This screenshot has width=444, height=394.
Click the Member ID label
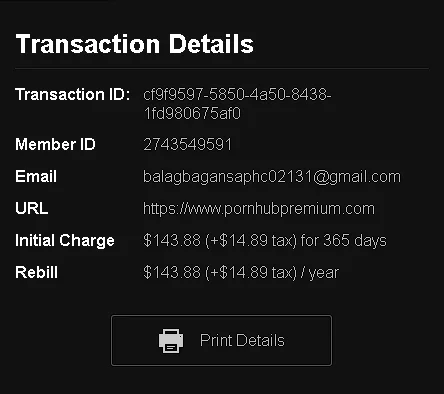(x=55, y=145)
